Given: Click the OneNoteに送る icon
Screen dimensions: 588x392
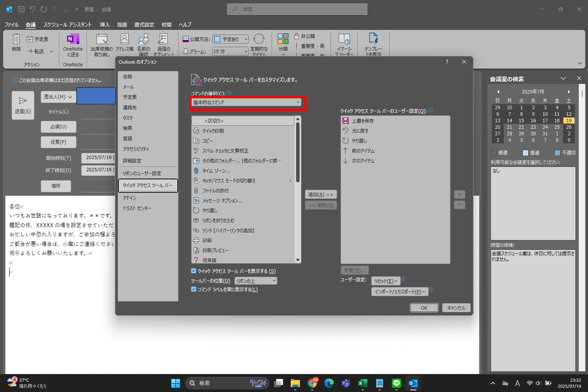Looking at the screenshot, I should [x=73, y=39].
